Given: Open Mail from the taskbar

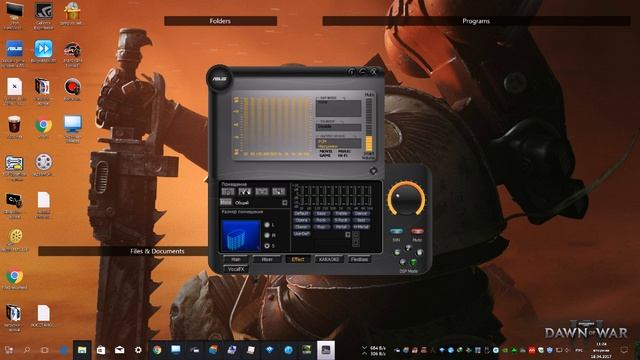Looking at the screenshot, I should pos(120,350).
